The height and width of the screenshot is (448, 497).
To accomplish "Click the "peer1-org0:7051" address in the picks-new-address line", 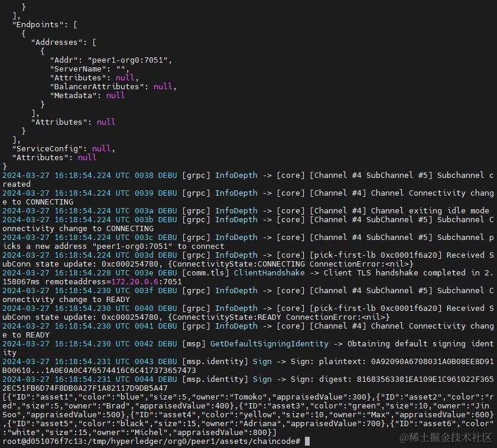I will 132,246.
